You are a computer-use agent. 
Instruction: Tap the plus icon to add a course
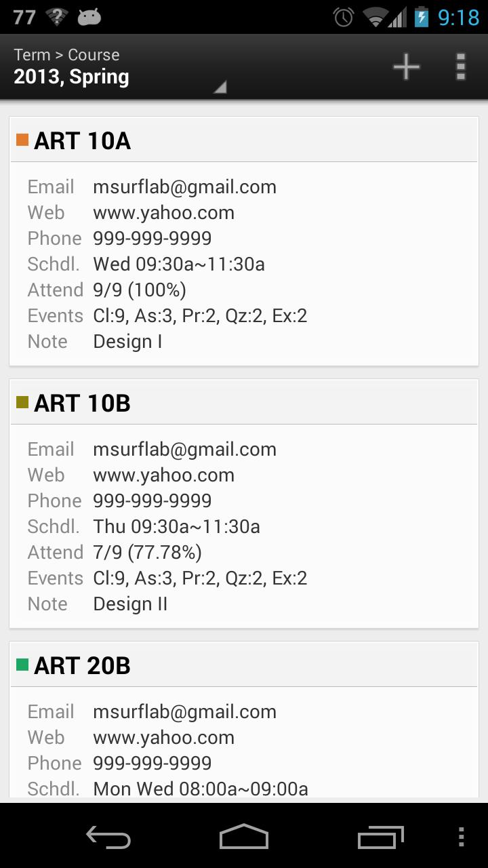click(x=406, y=66)
